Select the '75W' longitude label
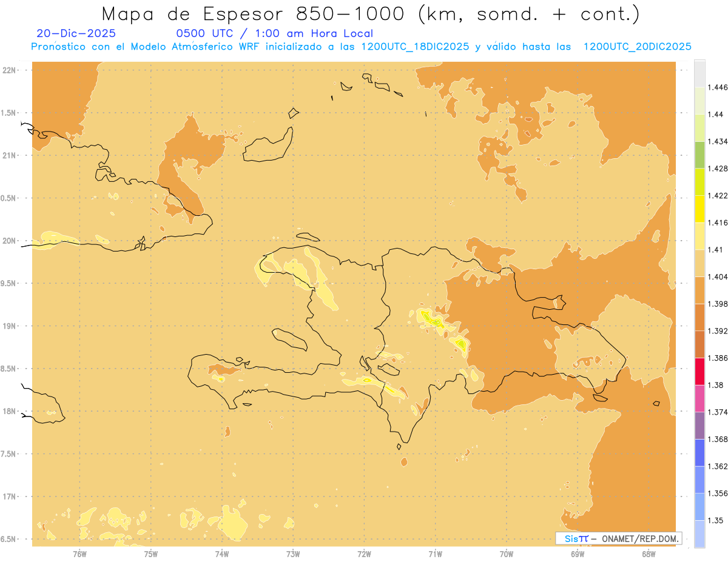 point(151,554)
